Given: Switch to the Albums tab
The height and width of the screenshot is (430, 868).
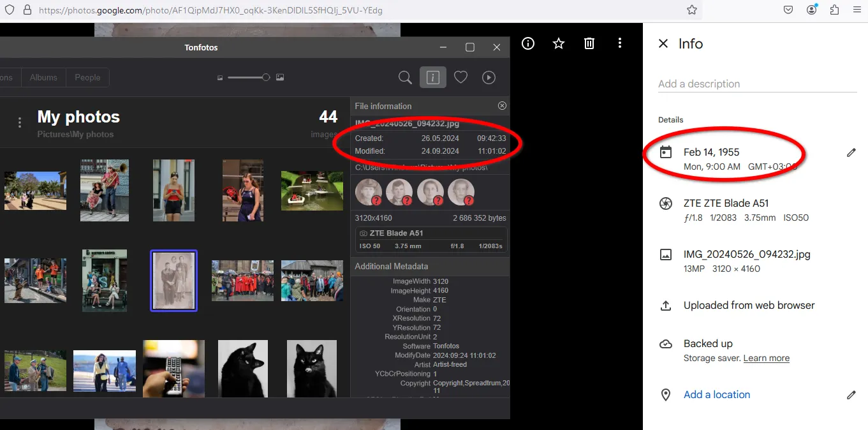Looking at the screenshot, I should [x=43, y=77].
